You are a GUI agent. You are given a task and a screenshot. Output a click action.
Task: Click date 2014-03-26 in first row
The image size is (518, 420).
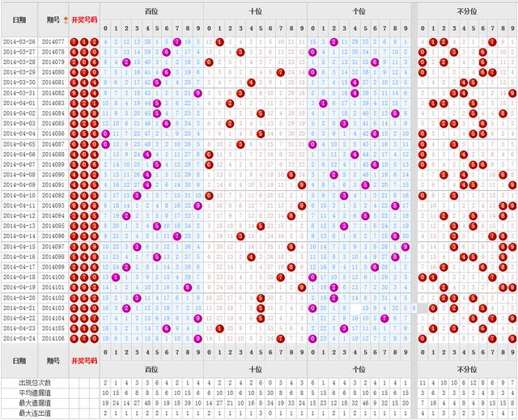19,42
